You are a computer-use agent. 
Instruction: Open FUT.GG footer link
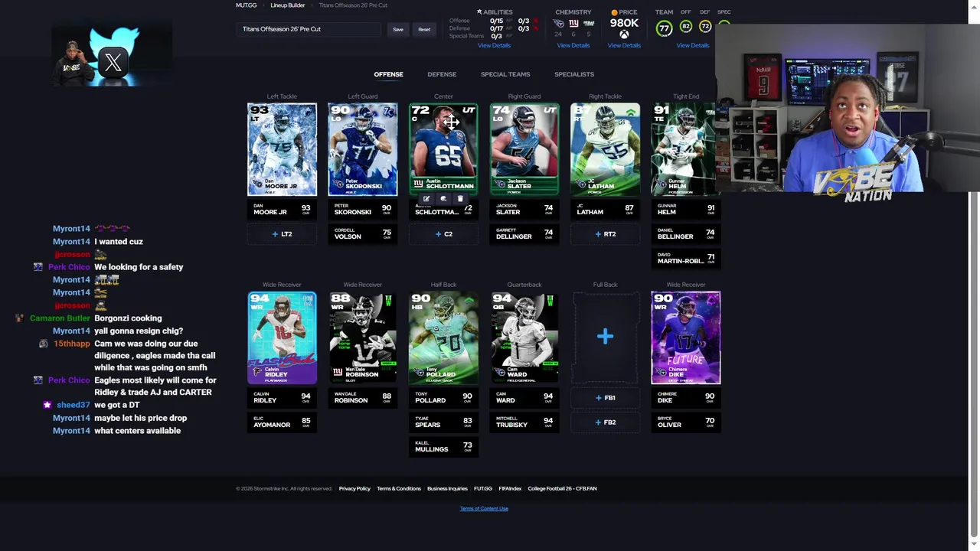[483, 488]
